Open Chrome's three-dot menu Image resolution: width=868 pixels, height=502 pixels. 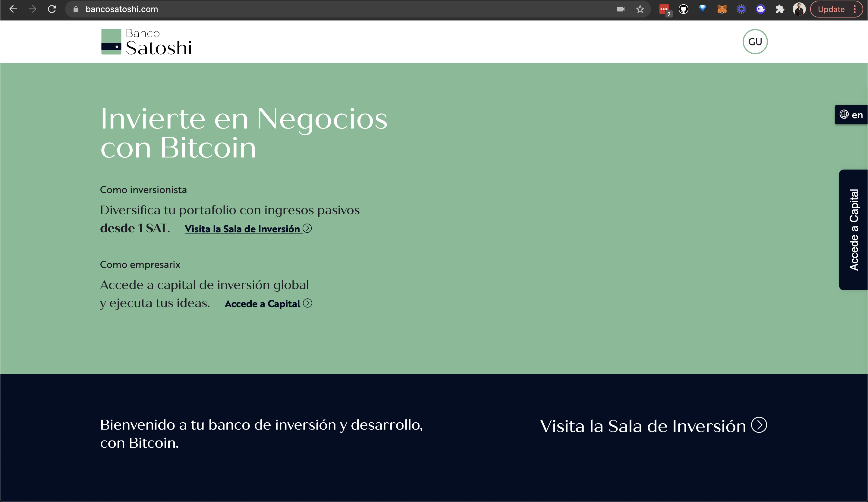point(856,9)
